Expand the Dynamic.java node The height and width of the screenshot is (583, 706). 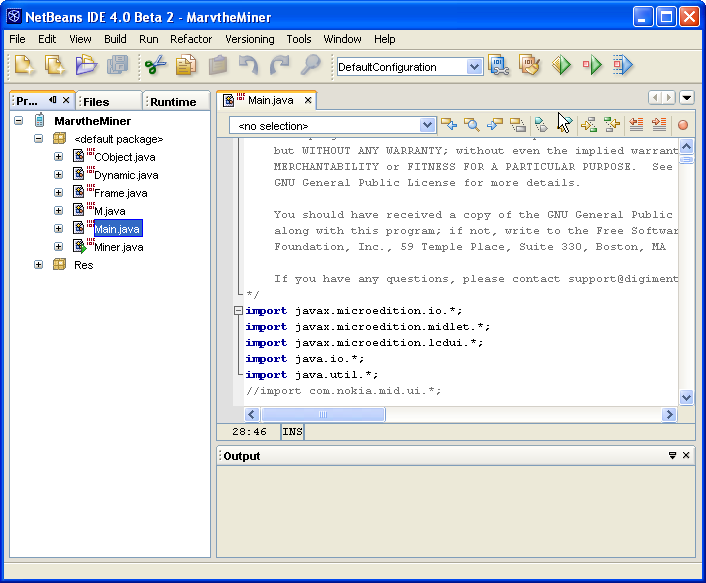[58, 175]
